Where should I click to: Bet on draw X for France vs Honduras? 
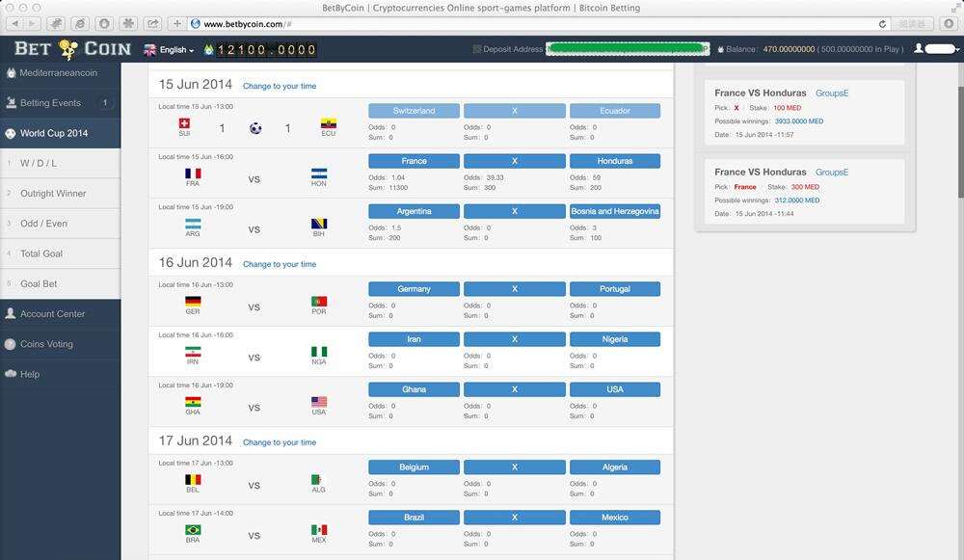click(x=515, y=161)
